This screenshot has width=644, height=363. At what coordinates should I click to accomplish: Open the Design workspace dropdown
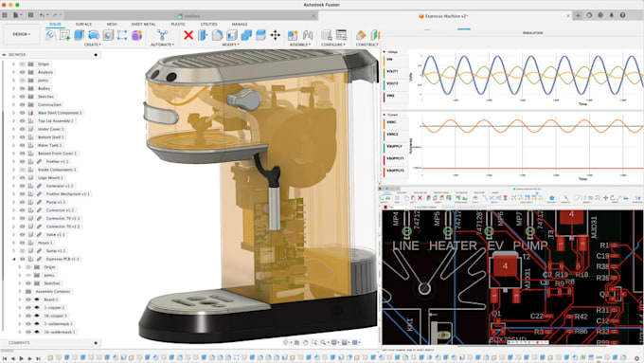coord(22,34)
